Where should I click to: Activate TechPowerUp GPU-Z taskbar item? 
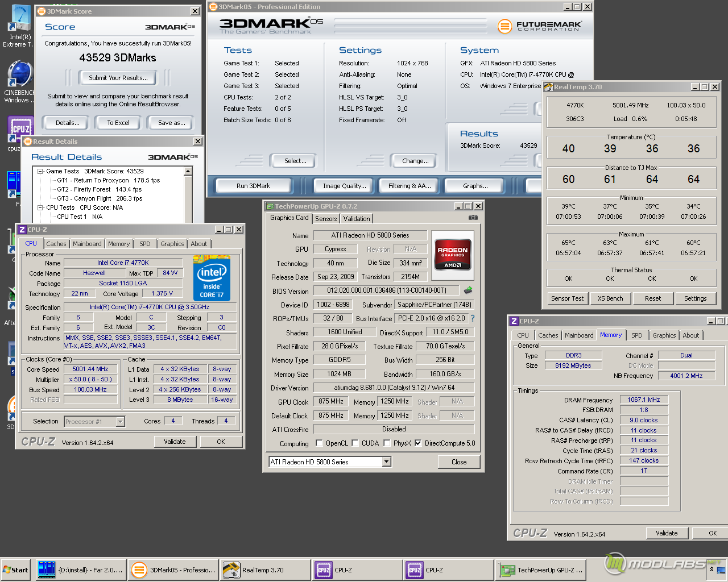point(540,569)
